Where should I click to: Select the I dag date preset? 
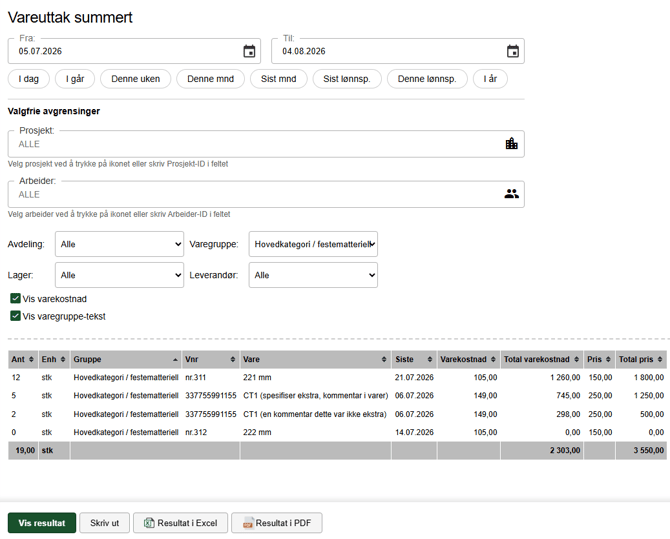[29, 79]
